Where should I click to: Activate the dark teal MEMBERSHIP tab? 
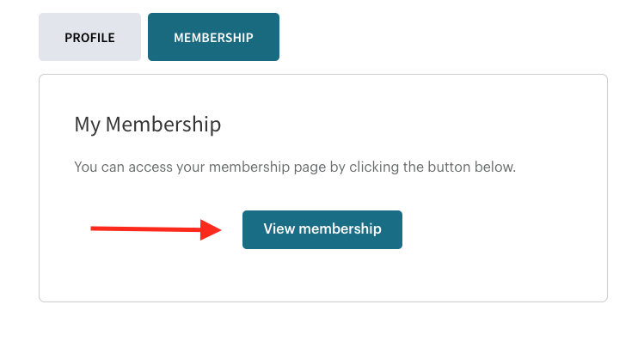coord(213,37)
